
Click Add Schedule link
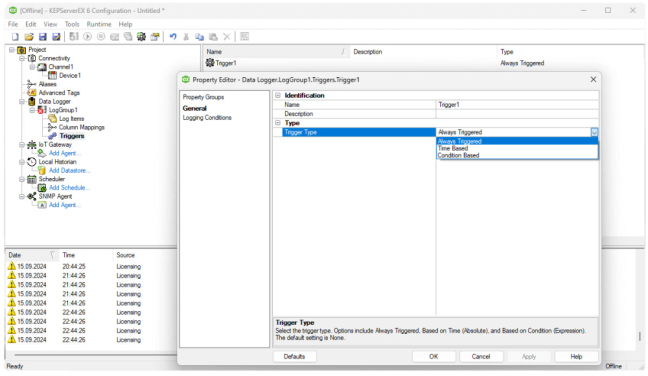click(x=69, y=188)
